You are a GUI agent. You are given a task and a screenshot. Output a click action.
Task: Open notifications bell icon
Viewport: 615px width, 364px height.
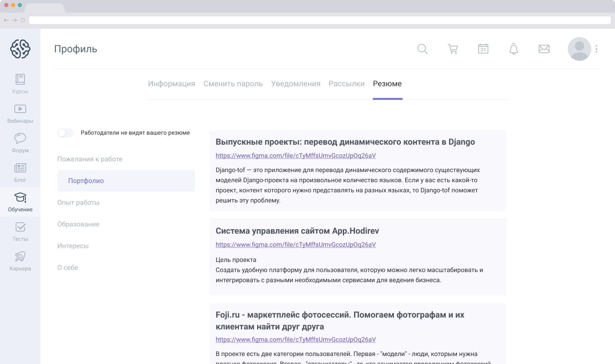(x=514, y=49)
